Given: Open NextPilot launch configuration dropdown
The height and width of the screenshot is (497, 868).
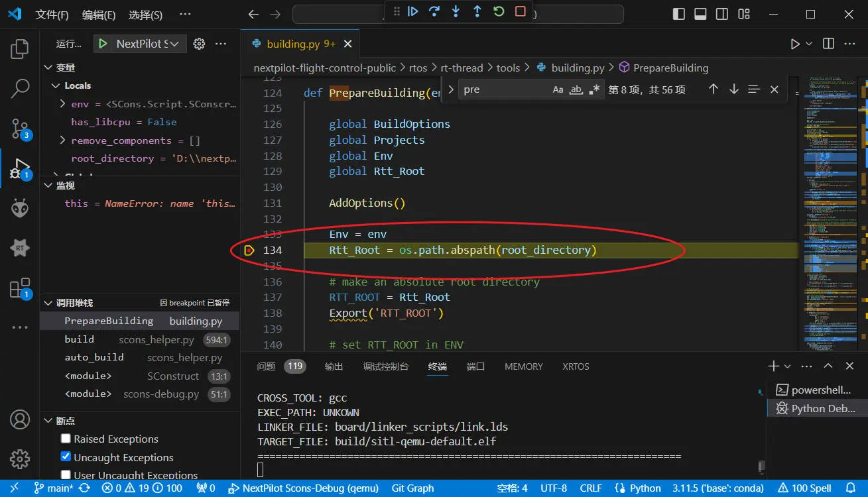Looking at the screenshot, I should (x=147, y=44).
